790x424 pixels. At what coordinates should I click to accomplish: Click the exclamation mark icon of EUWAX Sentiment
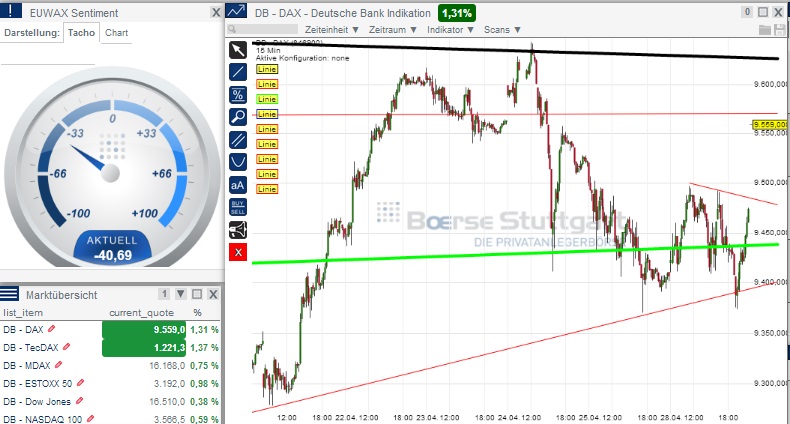[11, 10]
